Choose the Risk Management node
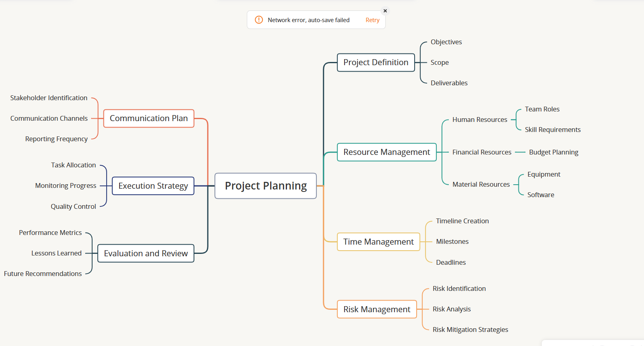 pyautogui.click(x=377, y=309)
